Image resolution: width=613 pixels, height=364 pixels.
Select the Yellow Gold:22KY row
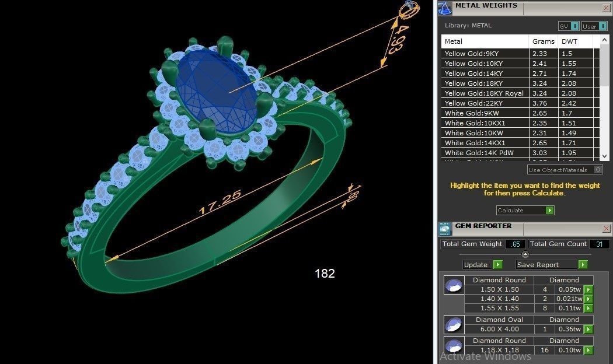(520, 103)
